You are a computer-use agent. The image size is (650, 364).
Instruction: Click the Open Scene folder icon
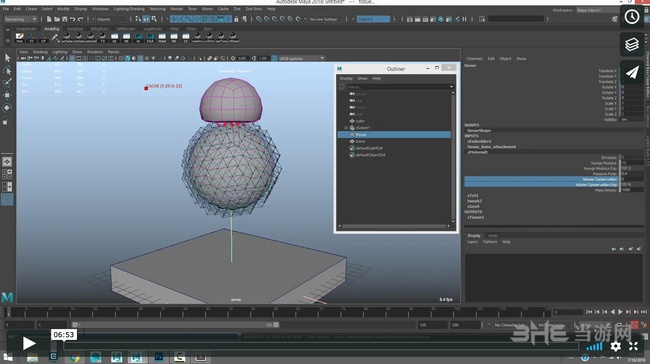click(57, 19)
